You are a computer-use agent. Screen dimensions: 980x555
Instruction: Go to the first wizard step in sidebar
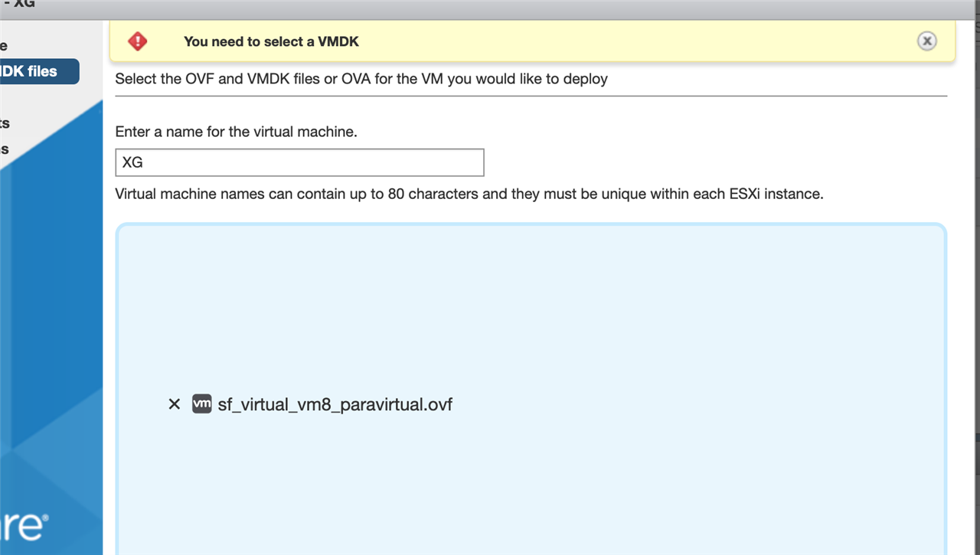tap(4, 46)
